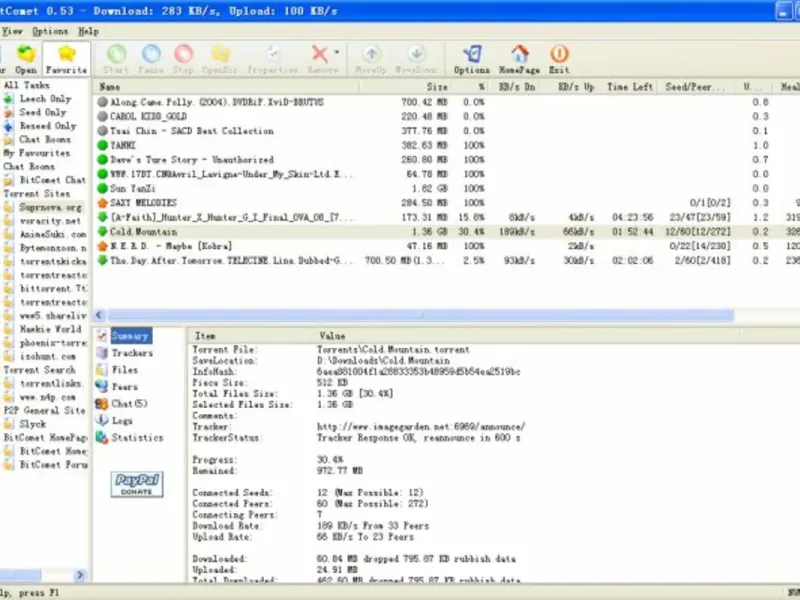Select All Tasks in the sidebar
The height and width of the screenshot is (600, 800).
tap(27, 85)
